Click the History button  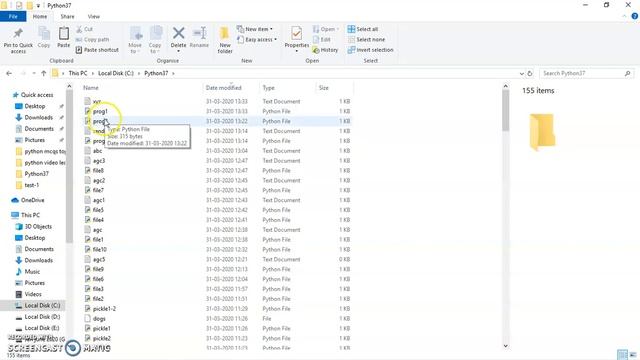pos(325,50)
